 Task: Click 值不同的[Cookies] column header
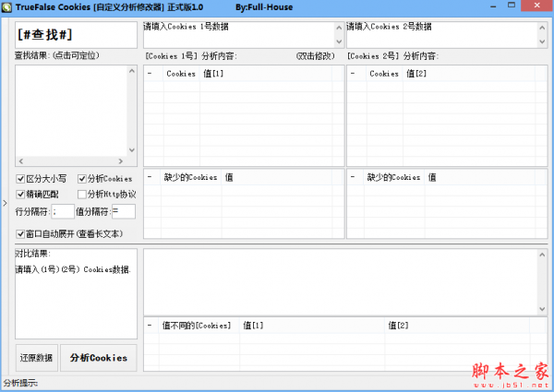click(199, 326)
